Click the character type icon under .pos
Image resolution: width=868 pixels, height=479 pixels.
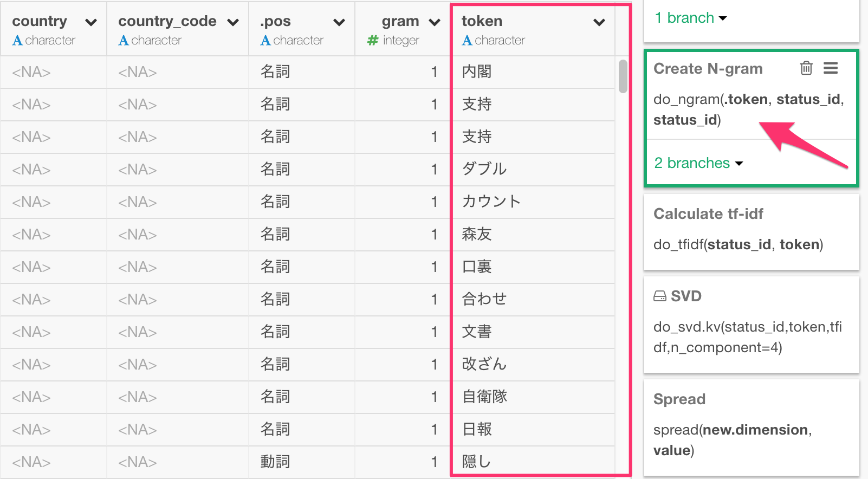(265, 41)
